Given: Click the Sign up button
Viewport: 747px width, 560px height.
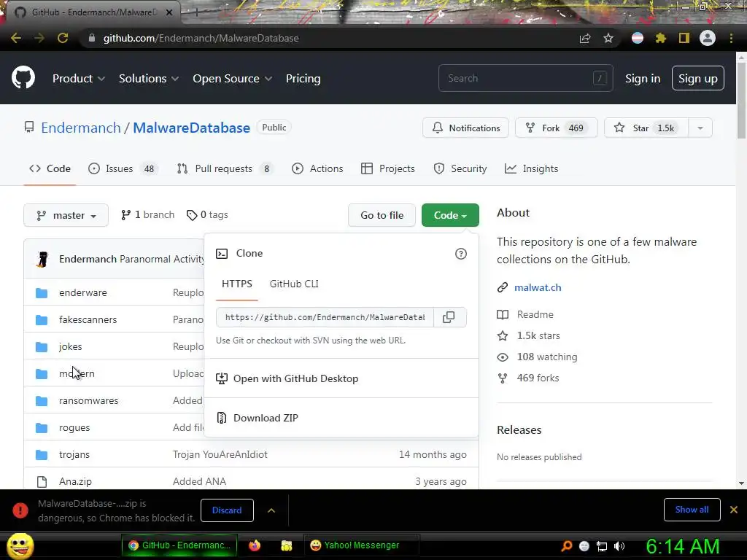Looking at the screenshot, I should (x=698, y=79).
